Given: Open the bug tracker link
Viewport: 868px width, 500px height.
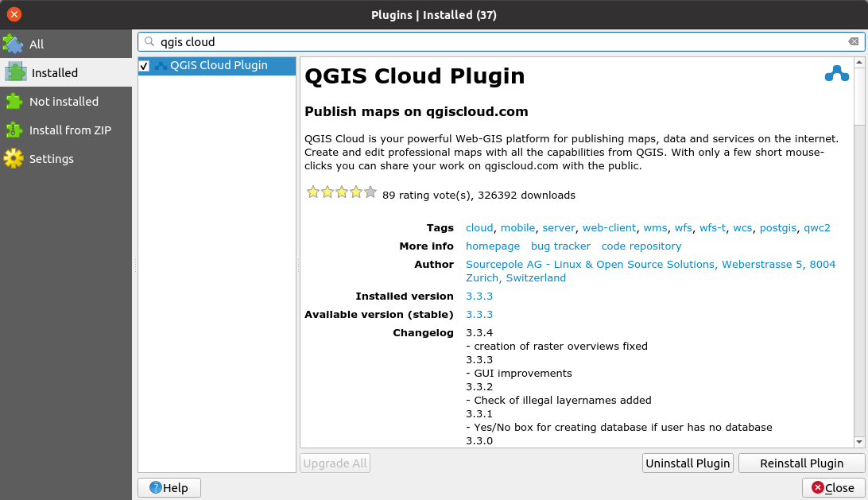Looking at the screenshot, I should (x=560, y=246).
